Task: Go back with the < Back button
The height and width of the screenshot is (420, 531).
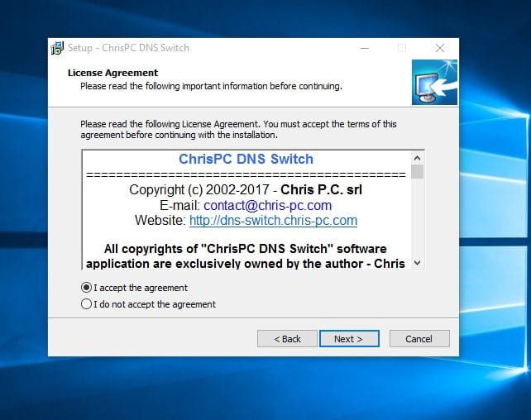Action: [287, 339]
